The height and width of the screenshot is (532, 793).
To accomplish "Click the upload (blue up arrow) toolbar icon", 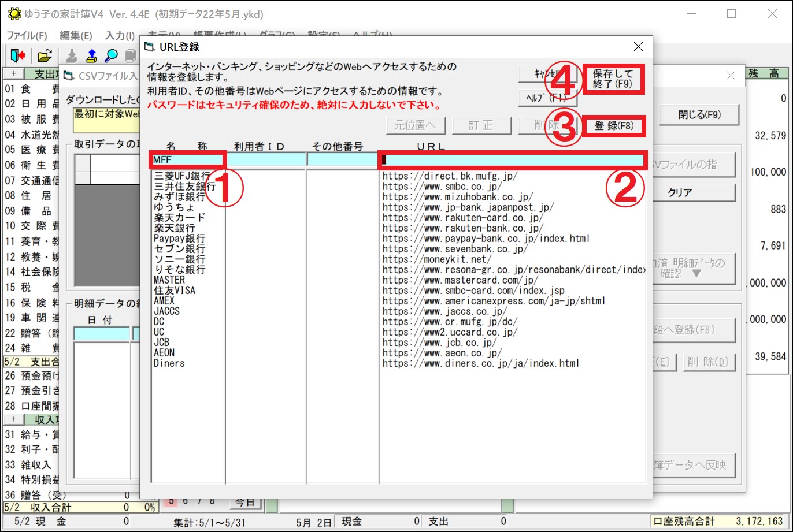I will coord(91,55).
